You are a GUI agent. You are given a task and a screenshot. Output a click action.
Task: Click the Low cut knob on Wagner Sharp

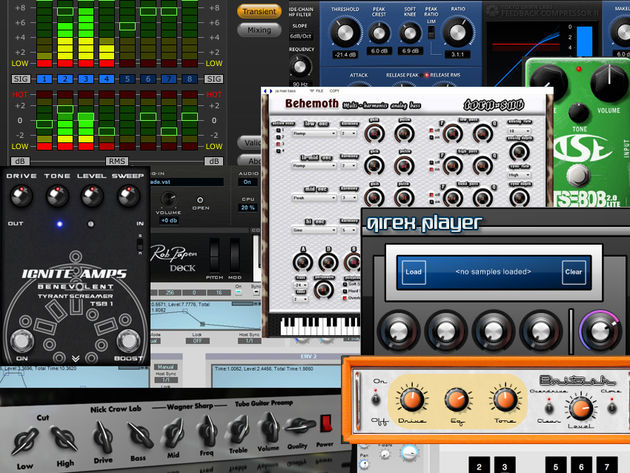coord(25,441)
